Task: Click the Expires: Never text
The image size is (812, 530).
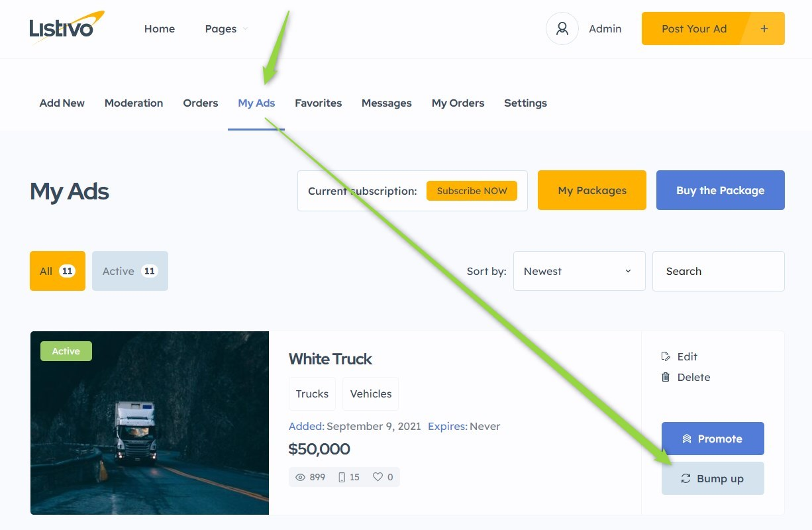Action: click(464, 426)
